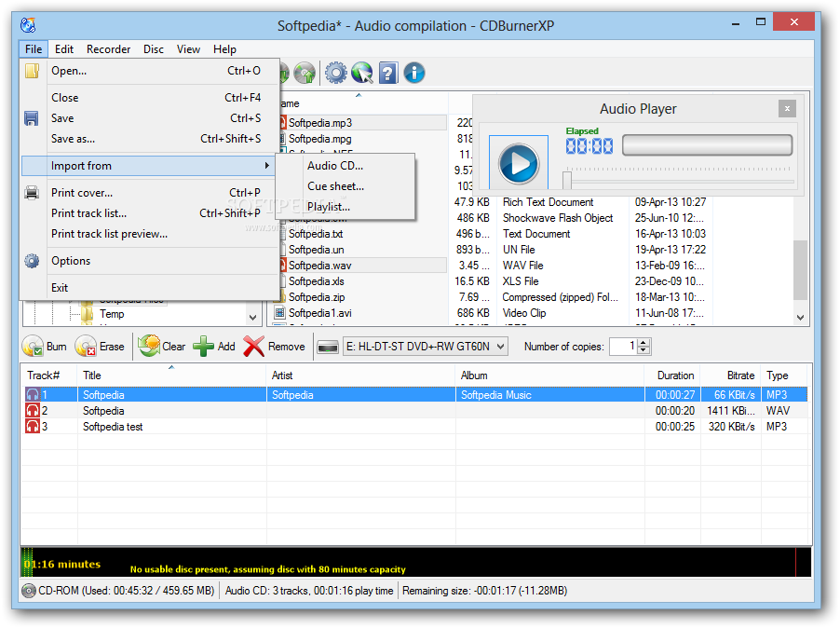Select Exit in File menu
840x628 pixels.
pyautogui.click(x=149, y=288)
